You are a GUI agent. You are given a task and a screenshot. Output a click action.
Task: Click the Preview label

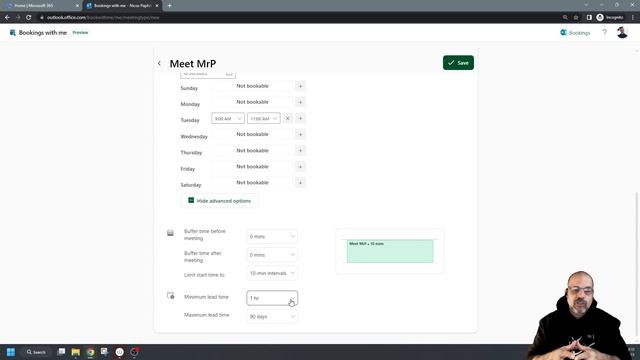coord(80,33)
